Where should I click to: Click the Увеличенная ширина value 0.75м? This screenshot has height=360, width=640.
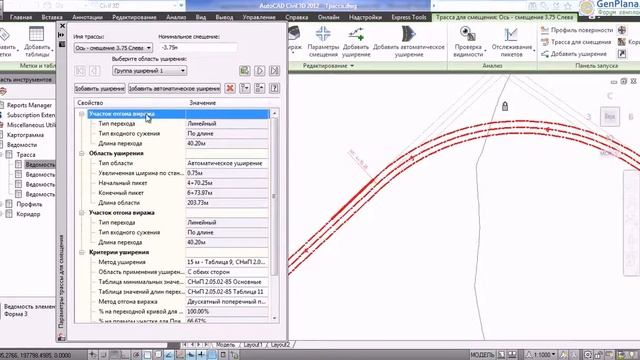click(227, 173)
